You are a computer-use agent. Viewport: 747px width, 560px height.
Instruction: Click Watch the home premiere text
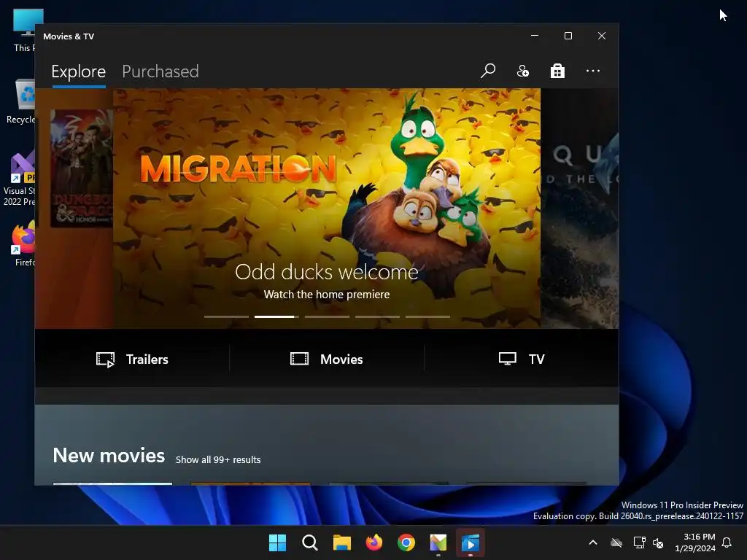[327, 295]
